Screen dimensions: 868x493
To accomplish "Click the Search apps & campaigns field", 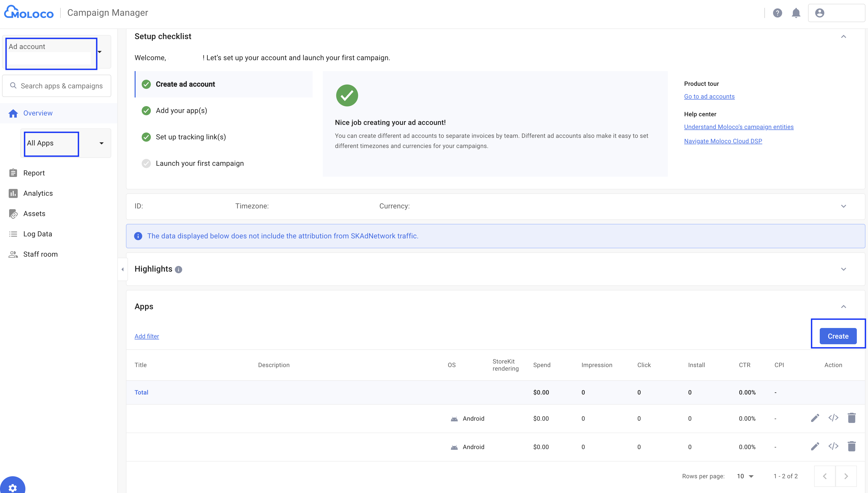I will (x=61, y=86).
